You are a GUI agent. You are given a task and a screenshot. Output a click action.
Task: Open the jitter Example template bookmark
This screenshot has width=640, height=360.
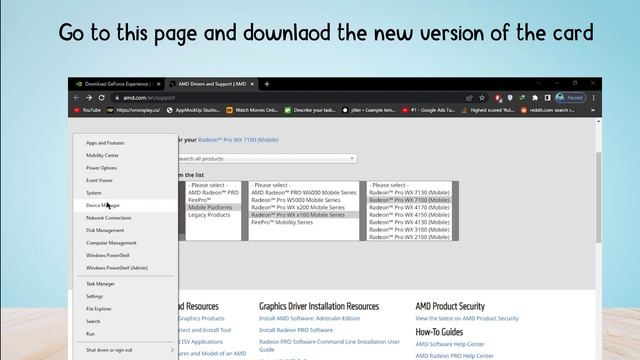pos(369,110)
